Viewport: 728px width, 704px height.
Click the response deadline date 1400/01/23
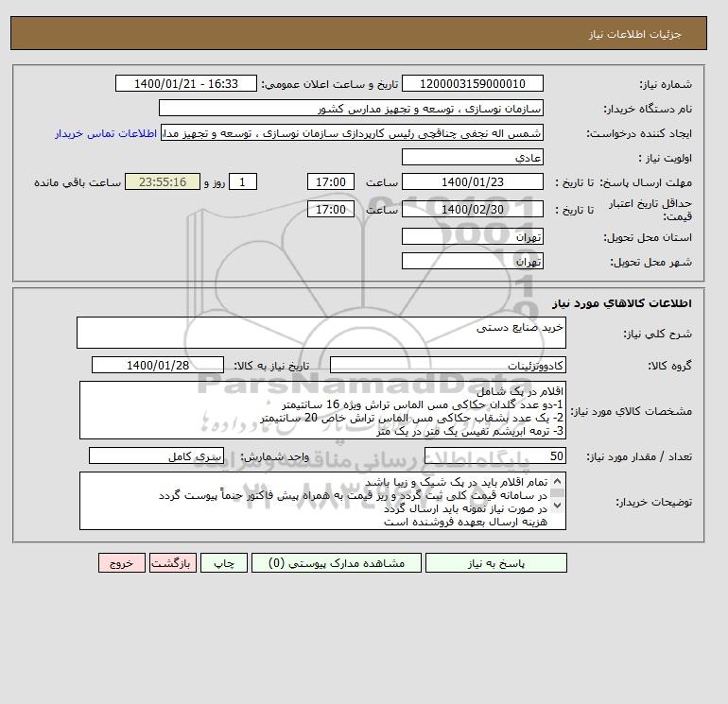[472, 182]
